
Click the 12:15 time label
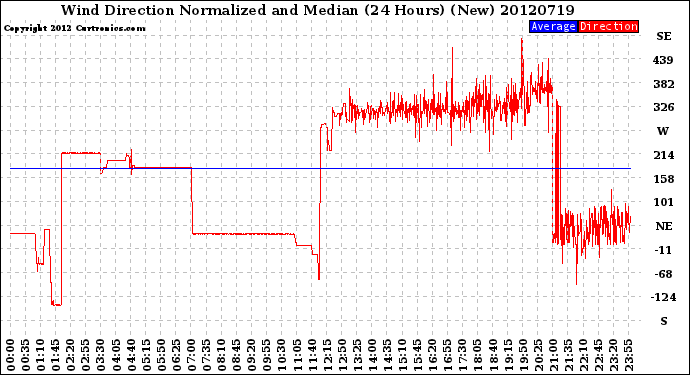[327, 355]
